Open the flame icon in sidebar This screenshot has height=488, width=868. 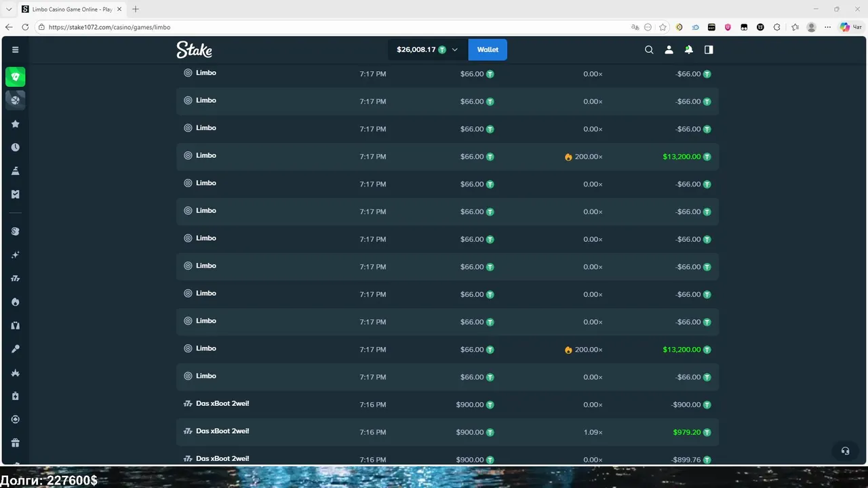(x=16, y=302)
